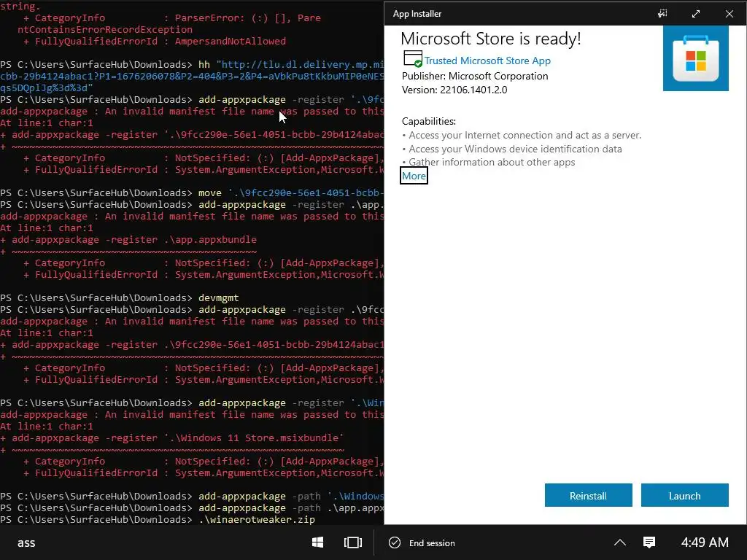Click the Microsoft Store logo tile
Viewport: 747px width, 560px height.
pos(695,58)
